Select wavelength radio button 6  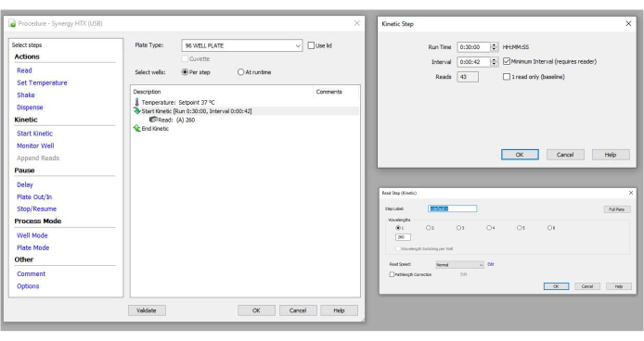[549, 228]
